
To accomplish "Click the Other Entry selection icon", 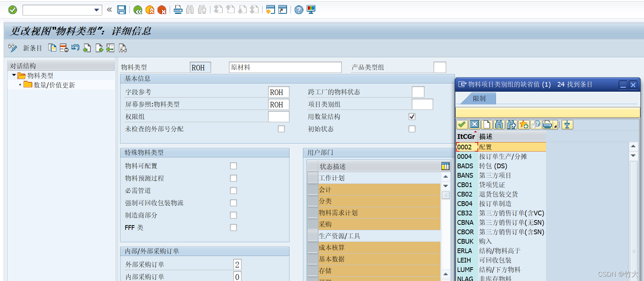I will tap(110, 48).
